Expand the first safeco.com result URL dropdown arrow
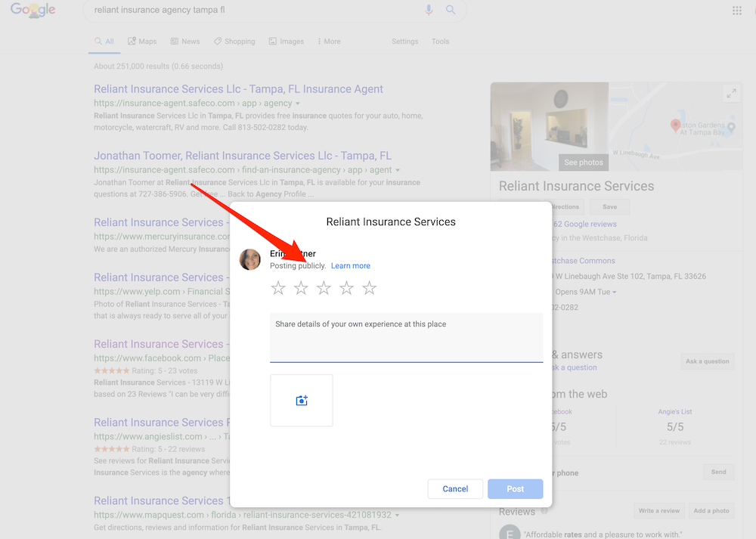Image resolution: width=756 pixels, height=539 pixels. [297, 104]
